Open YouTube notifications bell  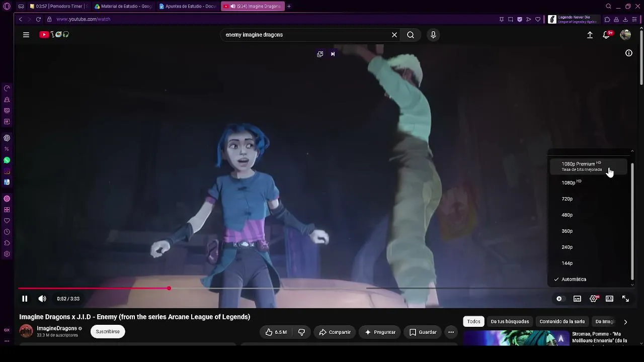click(x=607, y=35)
